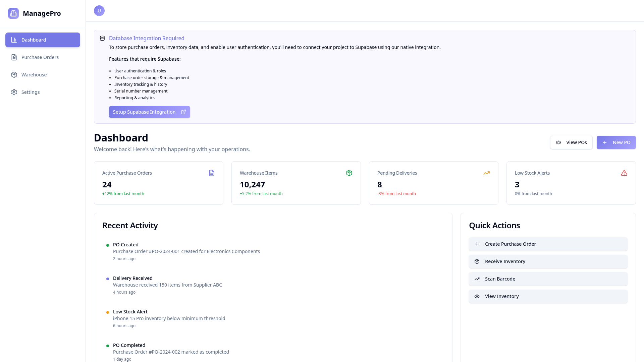This screenshot has height=362, width=644.
Task: Click the external link icon on Setup Supabase button
Action: (183, 112)
